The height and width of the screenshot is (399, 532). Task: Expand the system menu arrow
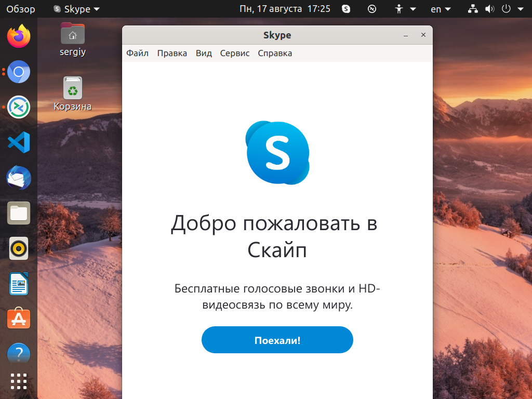(x=521, y=9)
